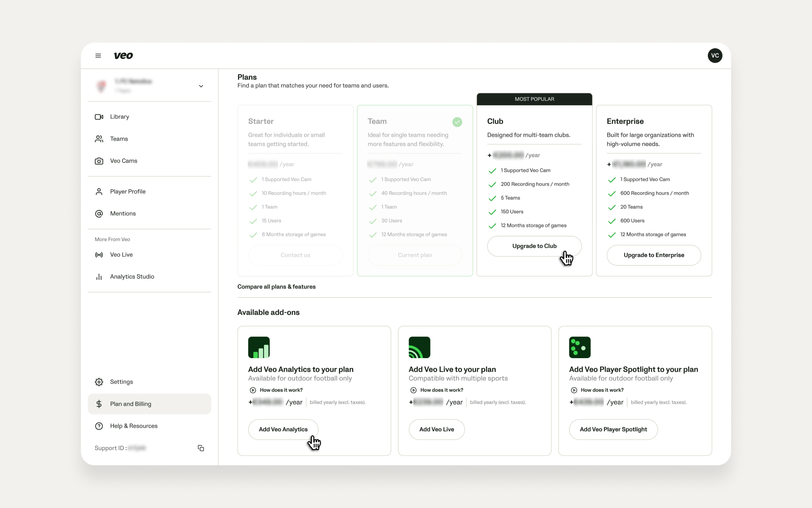The image size is (812, 508).
Task: Click the Help & Resources question icon
Action: click(99, 426)
